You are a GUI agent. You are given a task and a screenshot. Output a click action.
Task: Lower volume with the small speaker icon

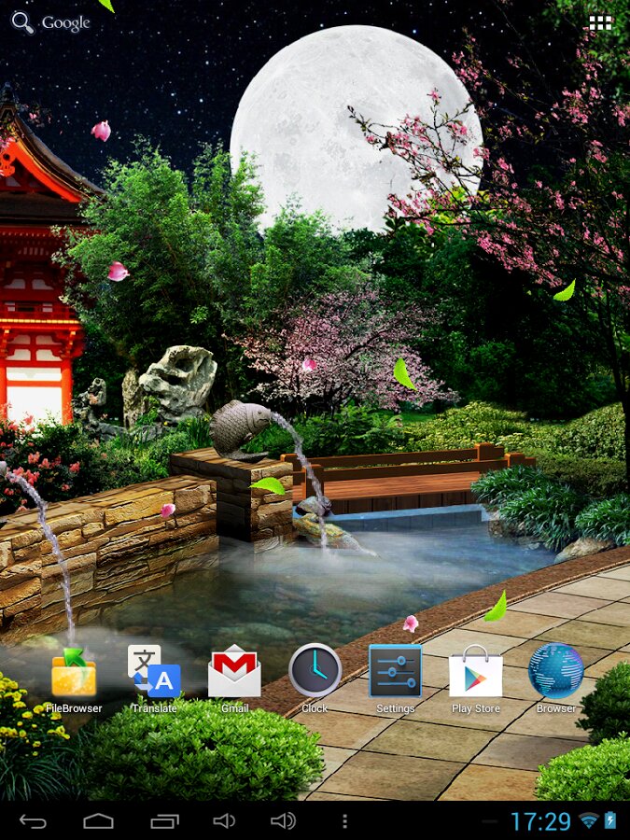(x=224, y=820)
